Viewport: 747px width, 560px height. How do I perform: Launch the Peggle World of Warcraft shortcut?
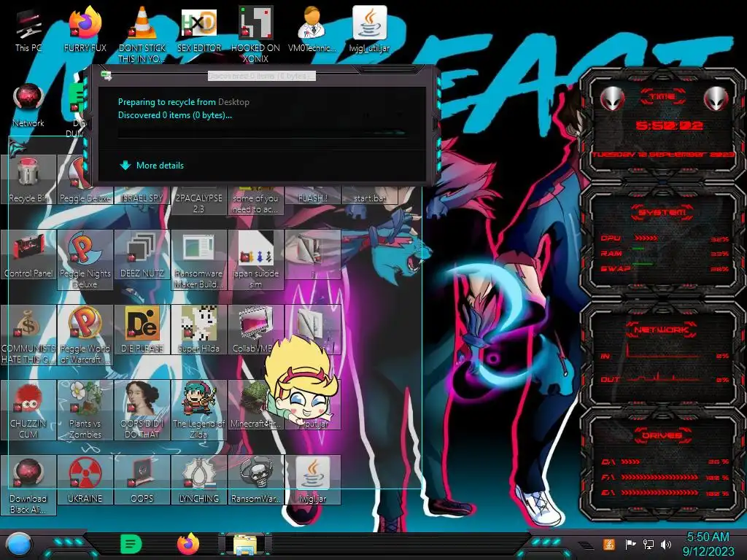click(x=85, y=335)
